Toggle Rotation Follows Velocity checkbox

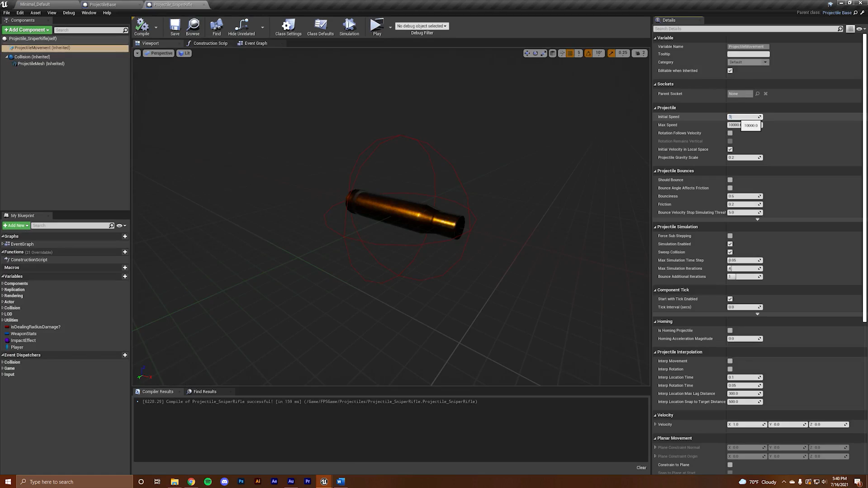coord(730,133)
